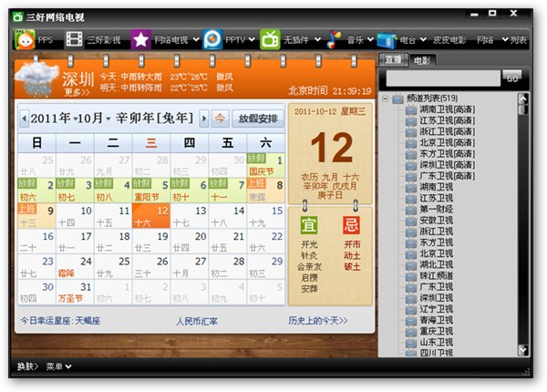Open the 无插件 dropdown arrow
The image size is (547, 392).
point(317,40)
